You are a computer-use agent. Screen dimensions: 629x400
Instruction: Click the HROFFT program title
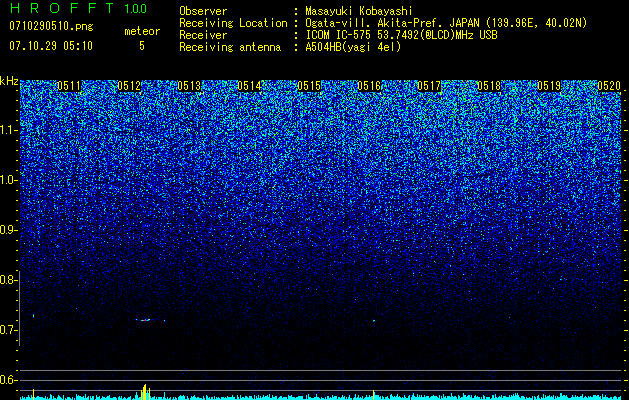coord(64,8)
